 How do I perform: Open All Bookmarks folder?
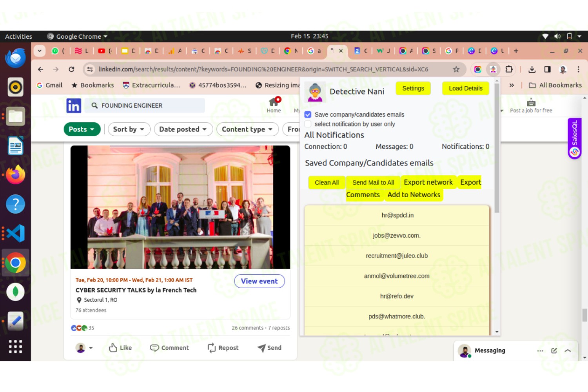555,85
